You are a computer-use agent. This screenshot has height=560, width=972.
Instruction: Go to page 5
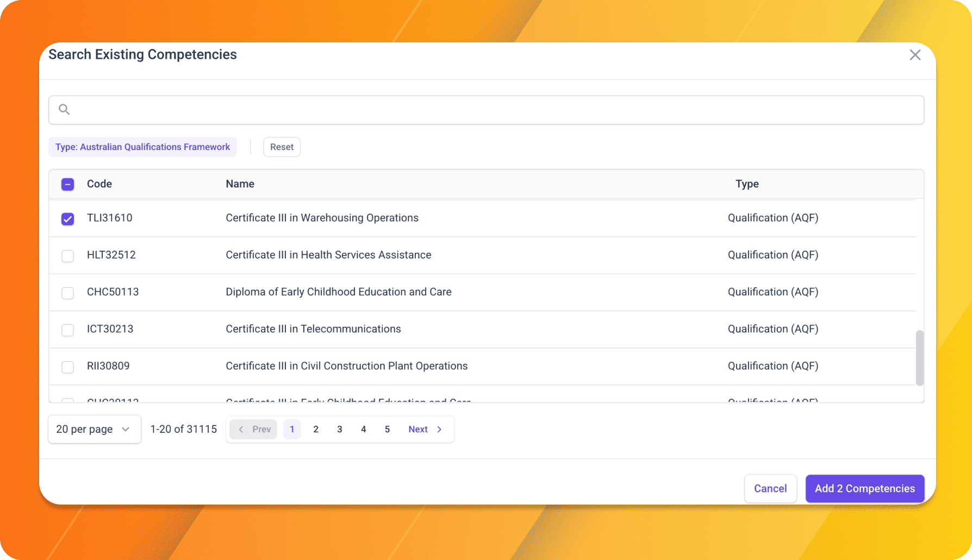click(x=387, y=429)
